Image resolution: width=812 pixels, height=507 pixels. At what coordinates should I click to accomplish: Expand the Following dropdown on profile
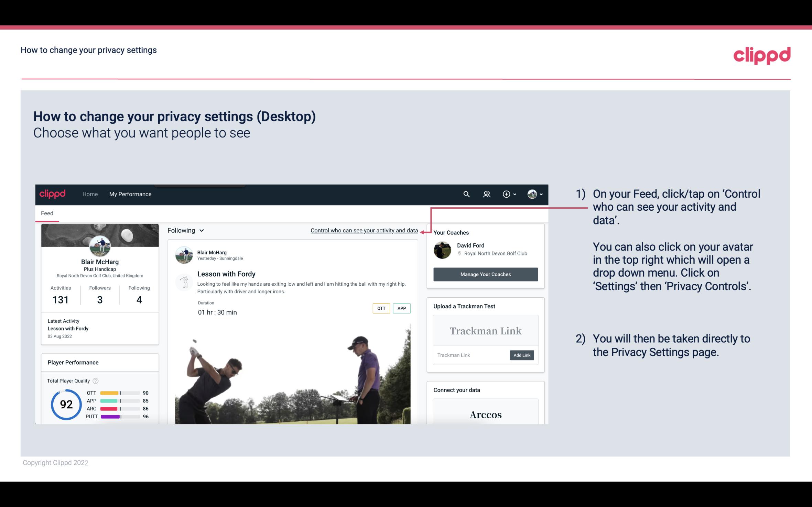185,230
